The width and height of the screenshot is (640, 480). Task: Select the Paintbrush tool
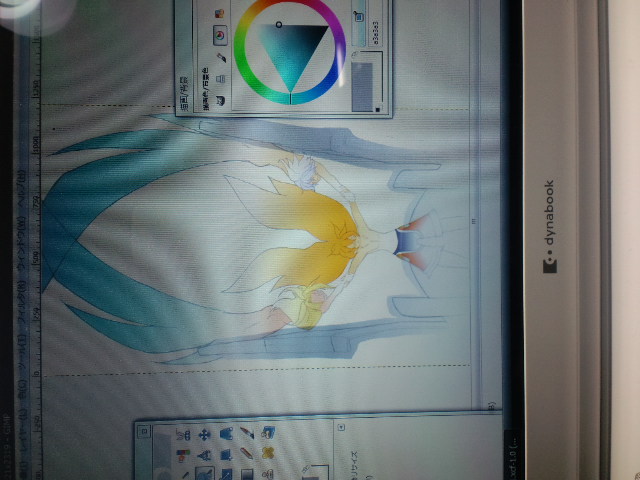[247, 433]
